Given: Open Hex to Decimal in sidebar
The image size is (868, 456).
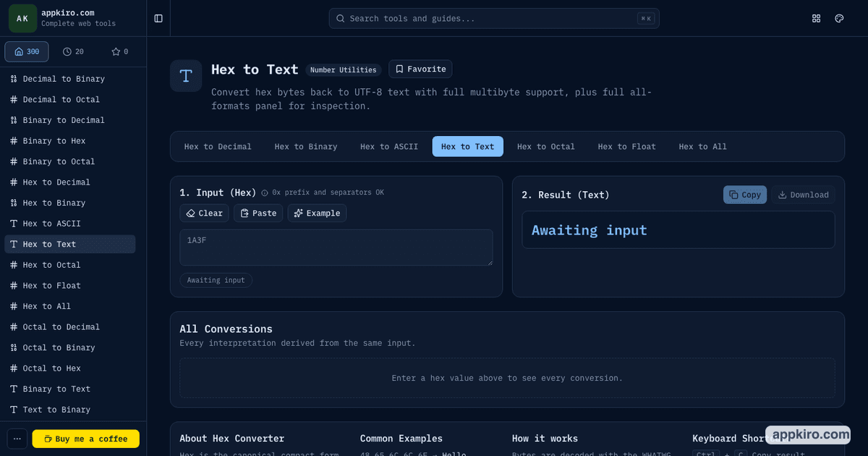Looking at the screenshot, I should (70, 182).
